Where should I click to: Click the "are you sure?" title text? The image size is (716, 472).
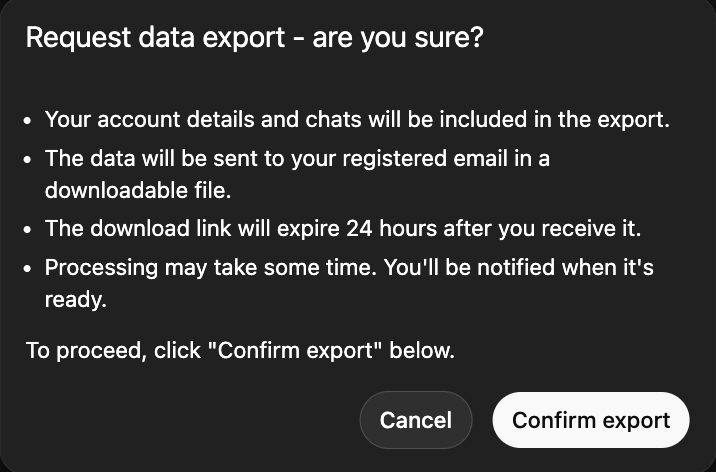[x=400, y=39]
